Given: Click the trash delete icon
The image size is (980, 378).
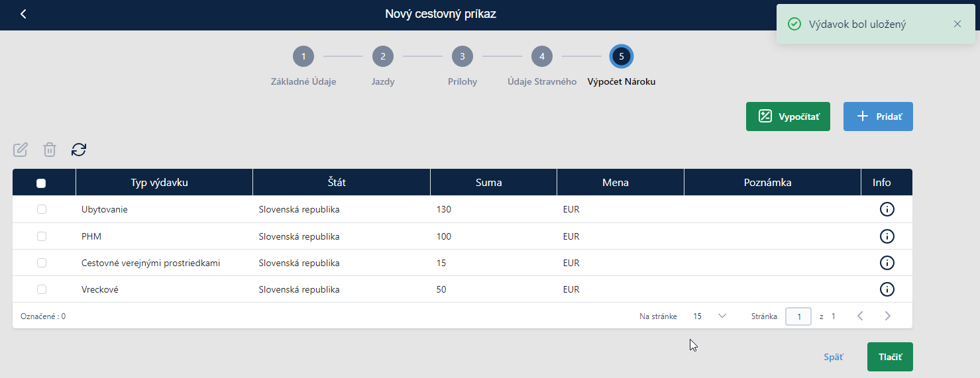Looking at the screenshot, I should click(50, 150).
